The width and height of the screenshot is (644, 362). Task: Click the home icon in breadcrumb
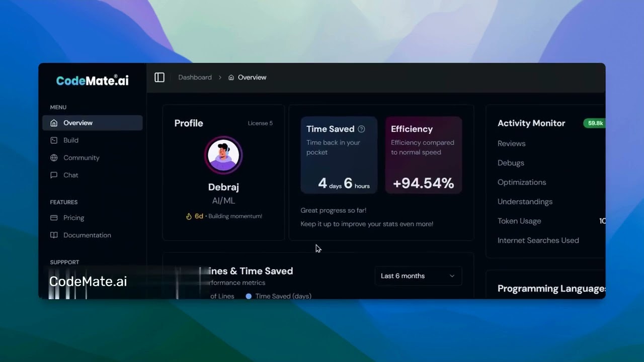coord(231,77)
